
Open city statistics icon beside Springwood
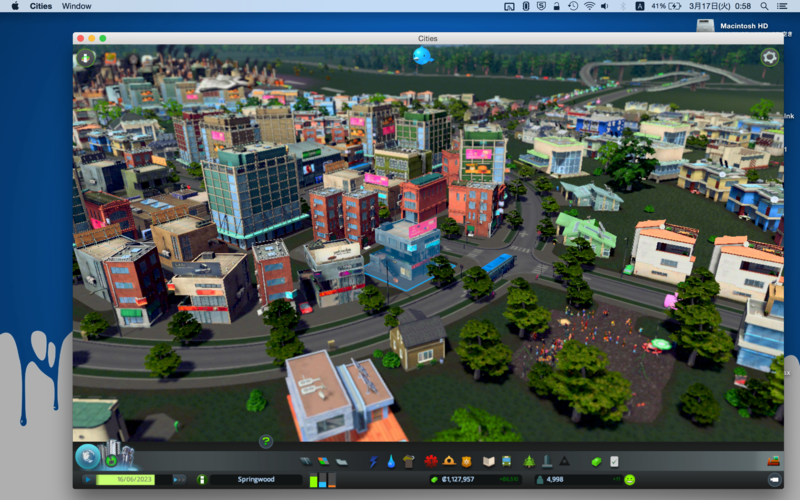coord(202,480)
